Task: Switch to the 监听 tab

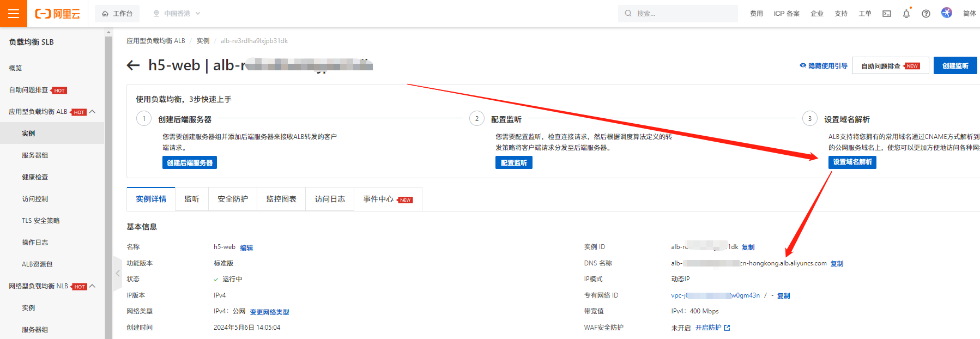Action: (x=192, y=199)
